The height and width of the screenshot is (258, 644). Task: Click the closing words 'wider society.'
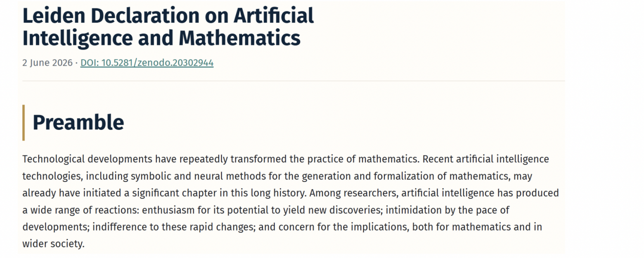coord(53,244)
